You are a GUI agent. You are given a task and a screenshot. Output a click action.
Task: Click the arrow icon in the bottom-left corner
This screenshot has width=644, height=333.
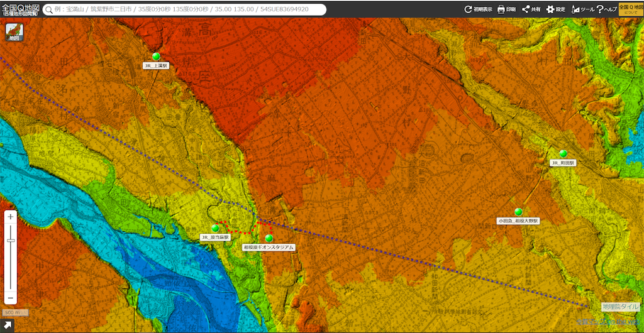(8, 325)
